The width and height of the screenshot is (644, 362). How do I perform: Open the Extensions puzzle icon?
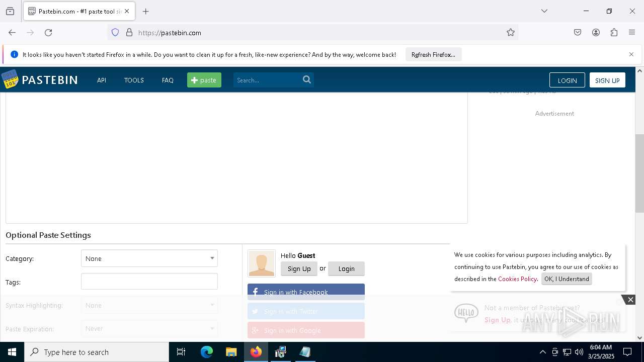pos(614,33)
